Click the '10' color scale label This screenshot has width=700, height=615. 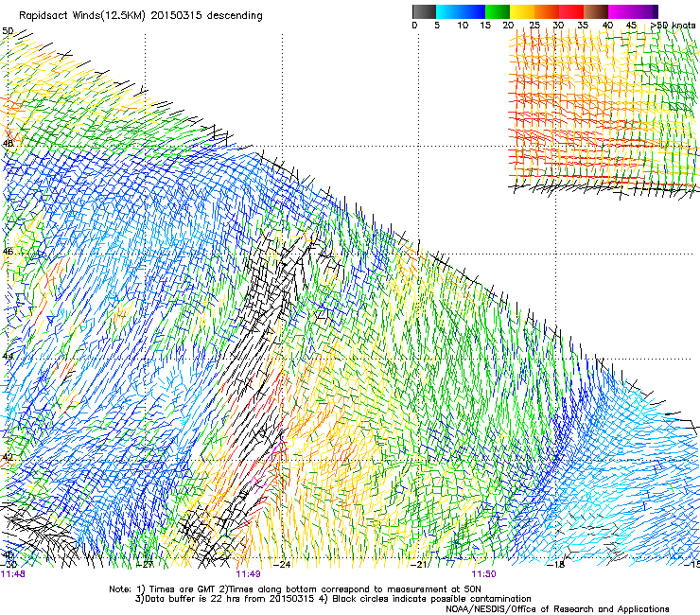click(463, 26)
